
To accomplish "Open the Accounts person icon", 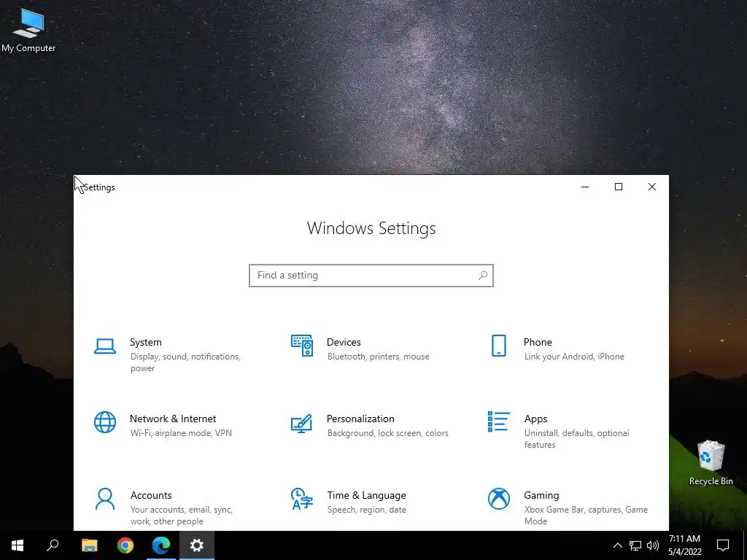I will (105, 499).
